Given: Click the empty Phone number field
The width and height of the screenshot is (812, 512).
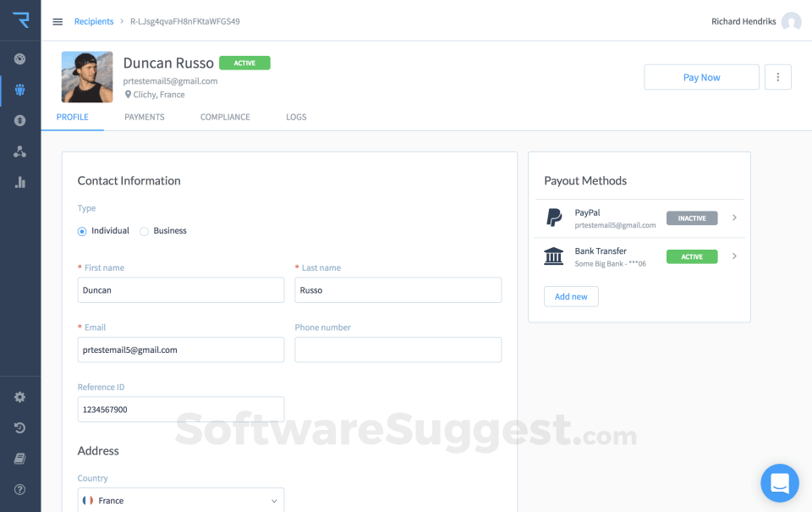Looking at the screenshot, I should click(398, 350).
